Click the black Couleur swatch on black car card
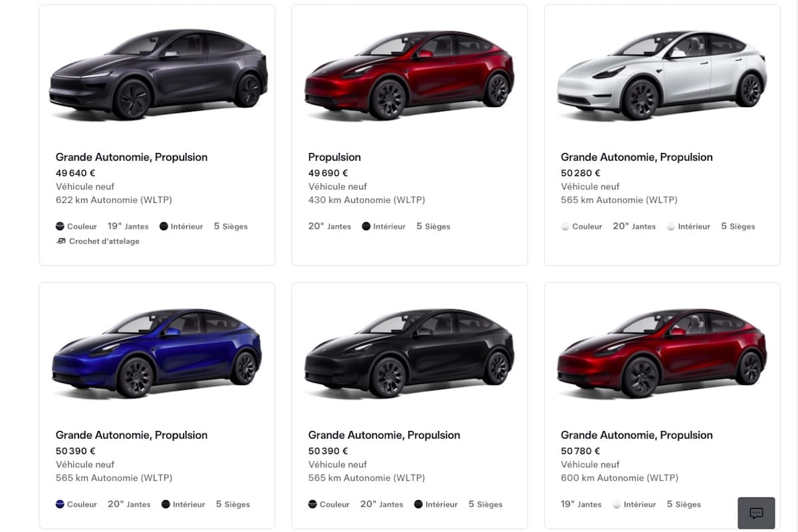The height and width of the screenshot is (532, 798). 313,505
